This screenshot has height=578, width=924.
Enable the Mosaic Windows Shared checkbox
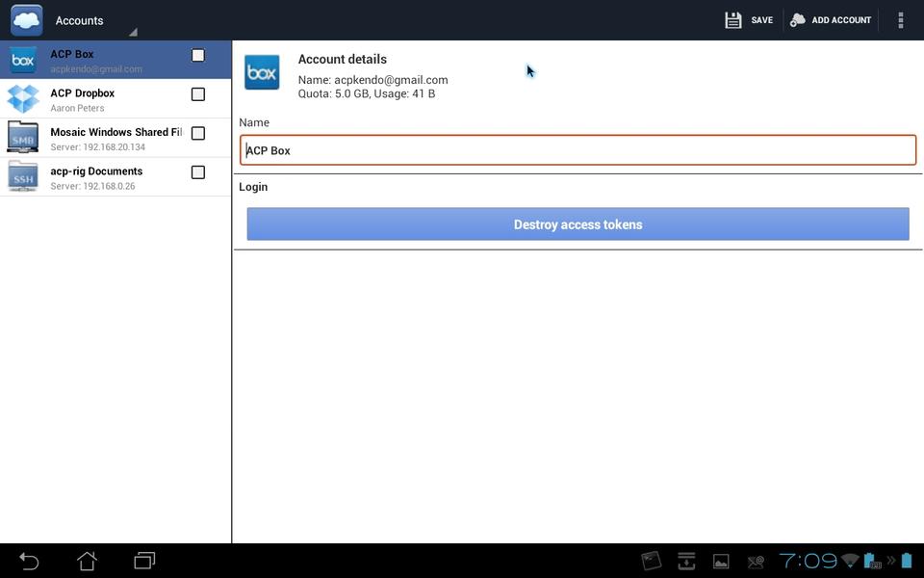pyautogui.click(x=198, y=134)
